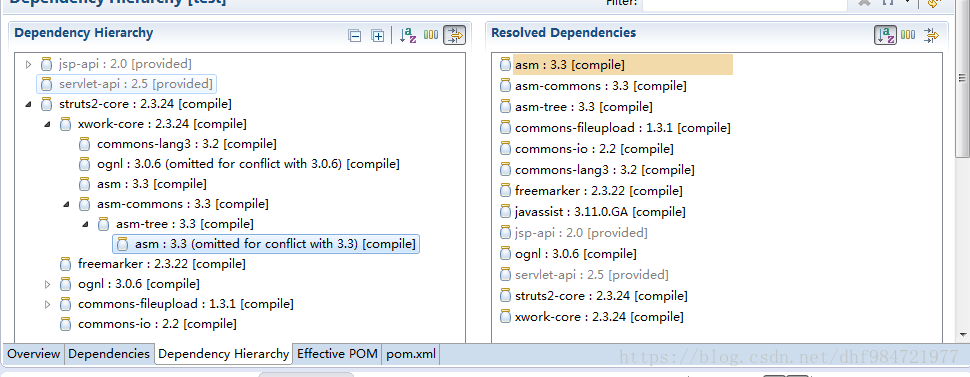This screenshot has width=970, height=377.
Task: Expand all nodes in Dependency Hierarchy
Action: [377, 35]
